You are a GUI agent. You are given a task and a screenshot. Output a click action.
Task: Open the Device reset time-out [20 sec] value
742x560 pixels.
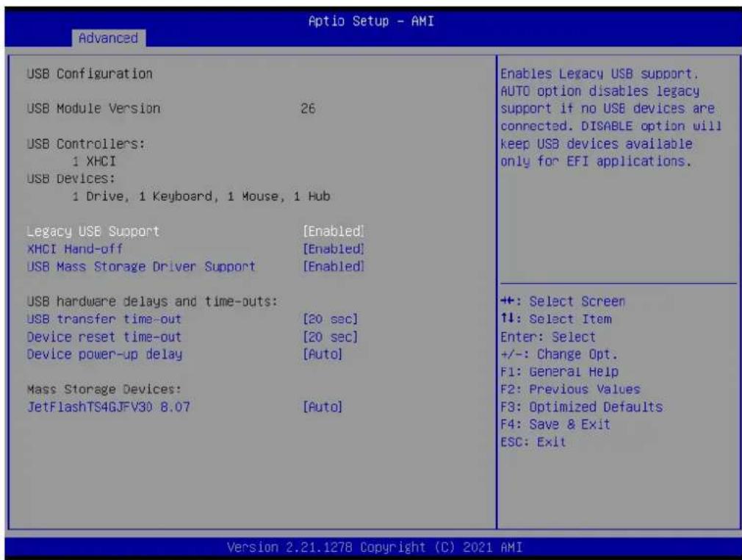tap(331, 337)
